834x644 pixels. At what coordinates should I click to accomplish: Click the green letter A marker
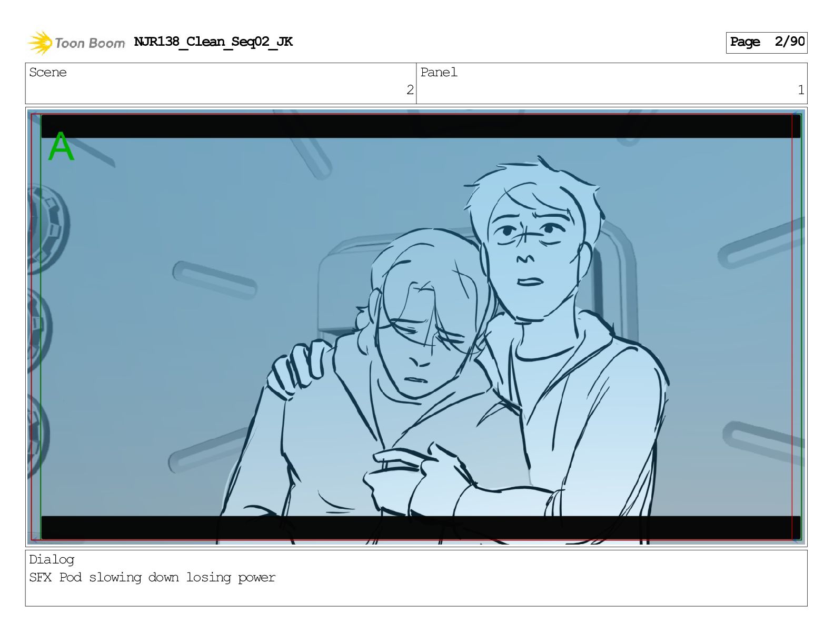[x=61, y=146]
